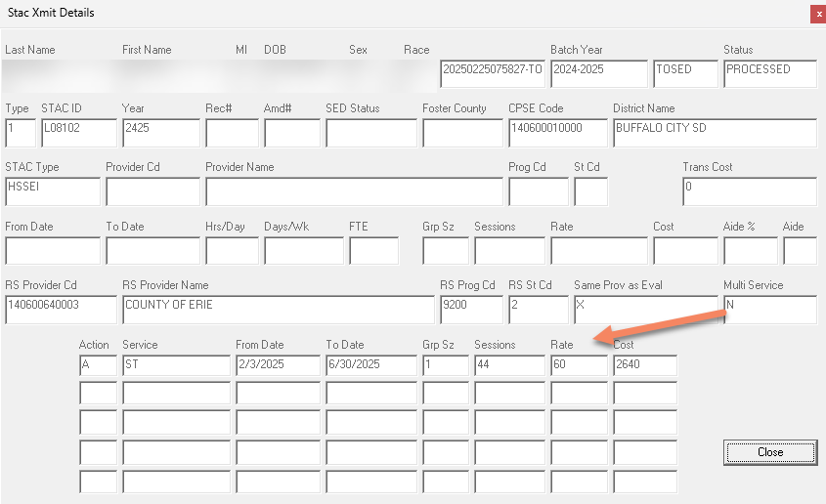The width and height of the screenshot is (826, 504).
Task: Click the RS Prog Cd field 9200
Action: [x=470, y=310]
